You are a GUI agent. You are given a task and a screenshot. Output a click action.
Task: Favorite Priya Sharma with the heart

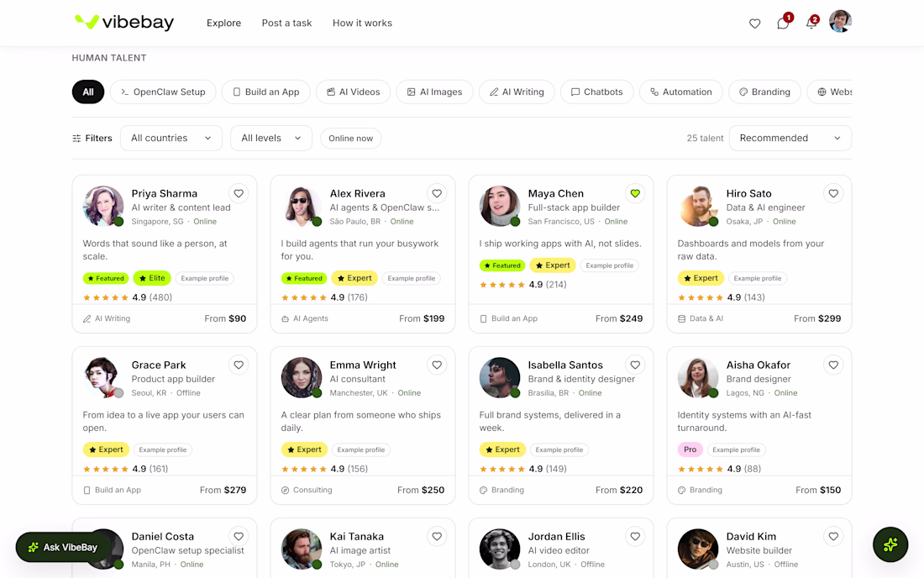239,193
